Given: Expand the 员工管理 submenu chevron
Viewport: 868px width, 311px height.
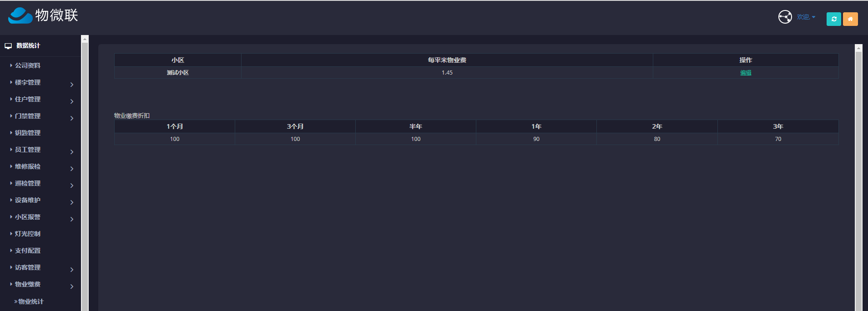Looking at the screenshot, I should pyautogui.click(x=72, y=152).
